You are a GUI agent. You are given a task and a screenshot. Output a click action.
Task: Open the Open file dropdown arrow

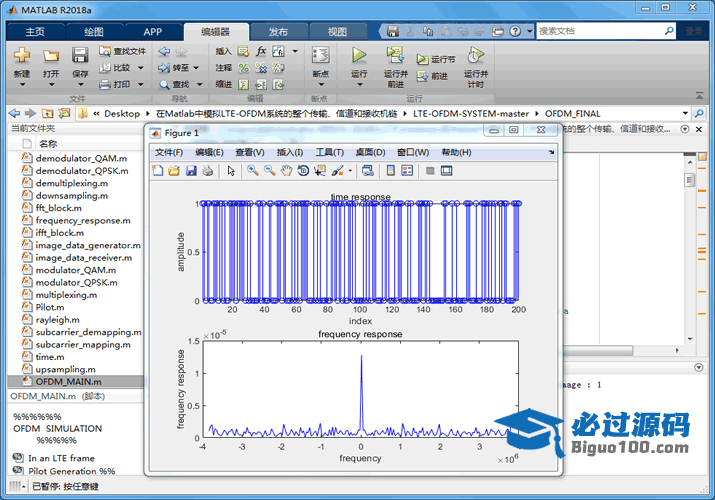click(51, 85)
